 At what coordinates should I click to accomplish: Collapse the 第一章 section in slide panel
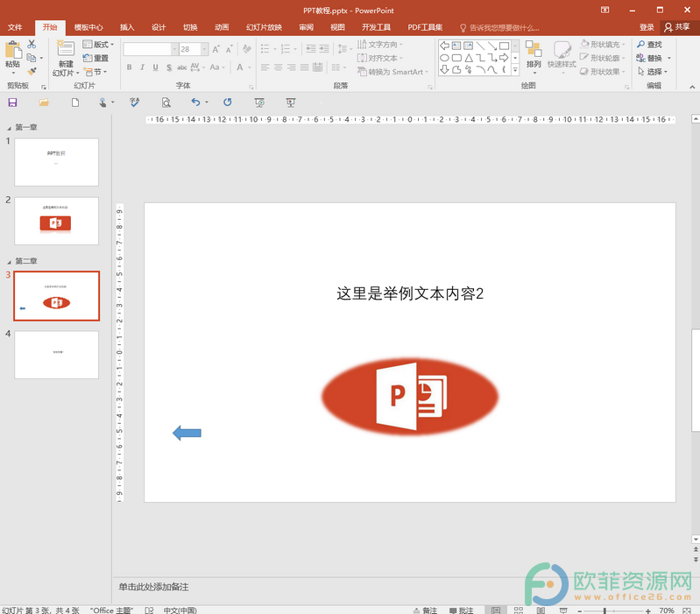click(x=9, y=128)
